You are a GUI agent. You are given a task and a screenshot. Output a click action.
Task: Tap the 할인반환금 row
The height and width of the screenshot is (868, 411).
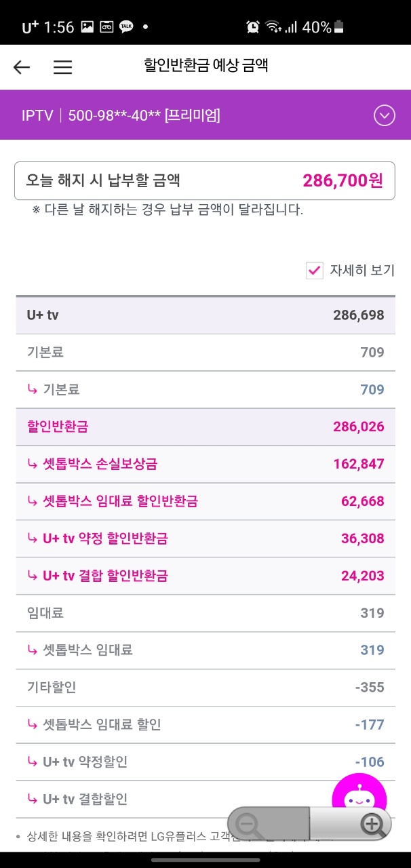[x=205, y=427]
